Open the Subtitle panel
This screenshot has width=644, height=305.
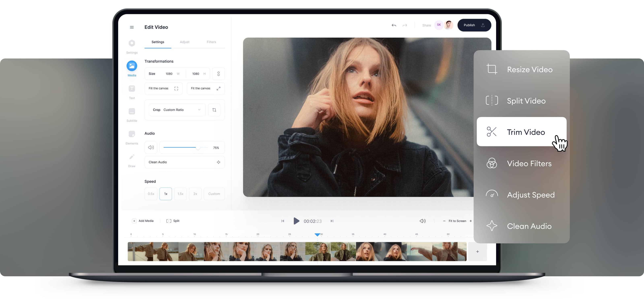click(132, 111)
